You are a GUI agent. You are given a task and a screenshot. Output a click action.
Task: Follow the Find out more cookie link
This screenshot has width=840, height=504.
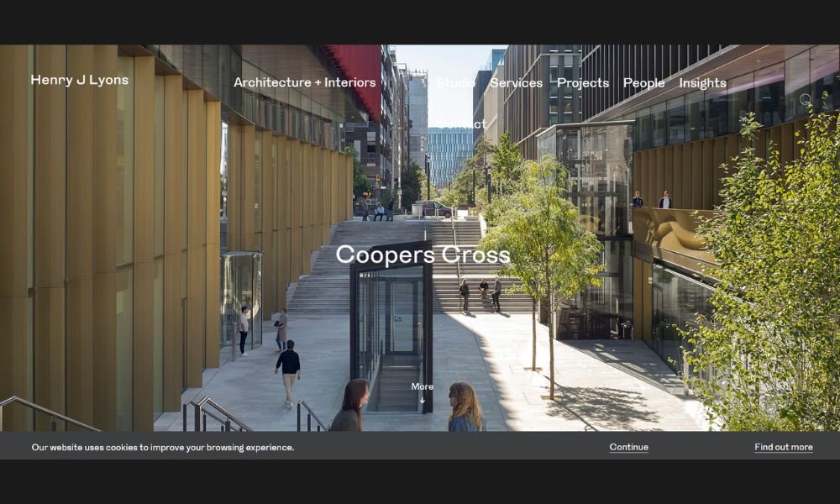click(x=783, y=447)
